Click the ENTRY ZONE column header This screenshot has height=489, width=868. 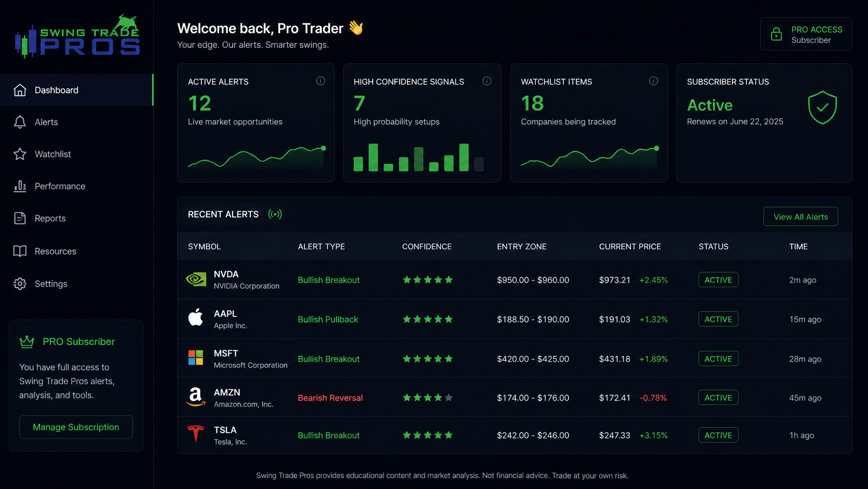coord(522,246)
